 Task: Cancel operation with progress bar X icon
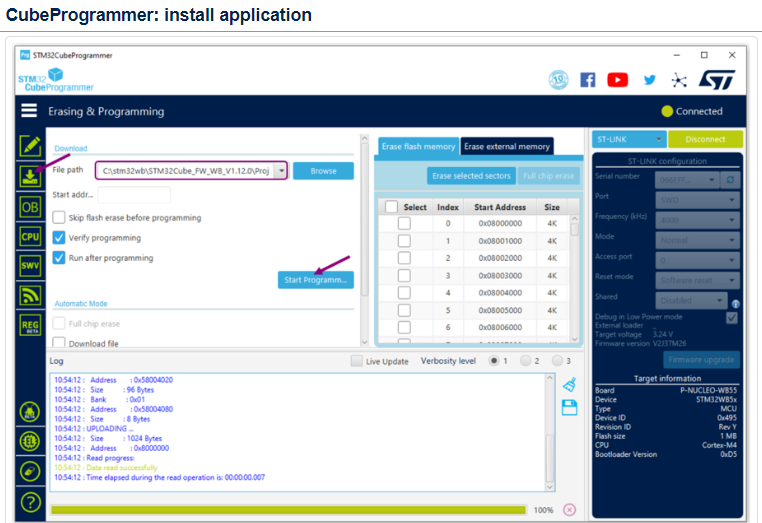[x=570, y=509]
